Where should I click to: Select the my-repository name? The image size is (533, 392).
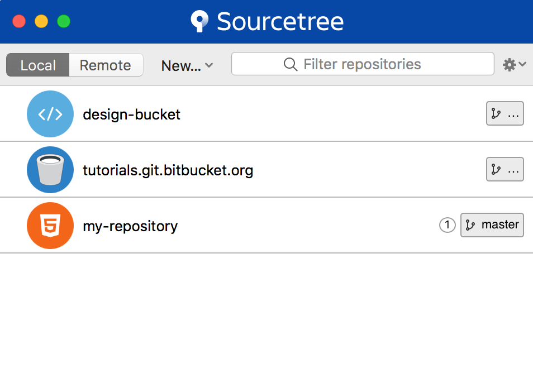coord(130,226)
